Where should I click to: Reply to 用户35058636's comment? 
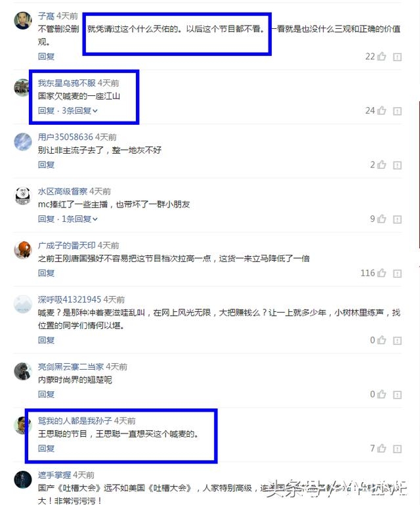click(x=46, y=165)
